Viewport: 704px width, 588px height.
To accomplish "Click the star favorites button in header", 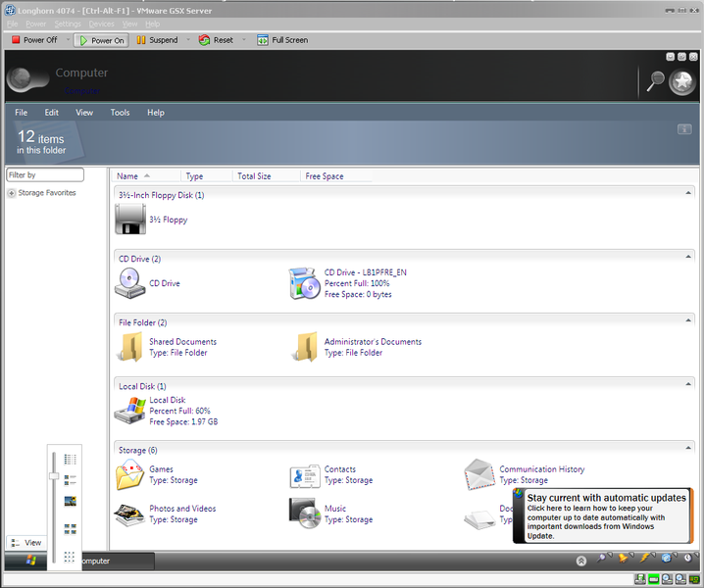I will (682, 82).
